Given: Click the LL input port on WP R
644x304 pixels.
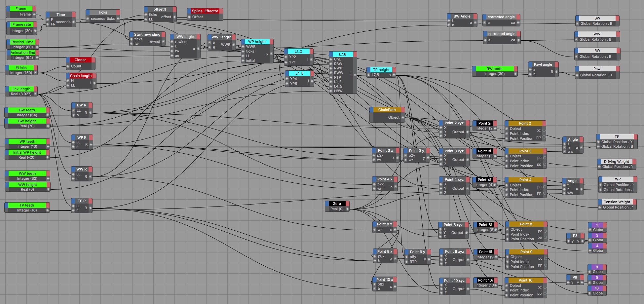Looking at the screenshot, I should point(74,142).
